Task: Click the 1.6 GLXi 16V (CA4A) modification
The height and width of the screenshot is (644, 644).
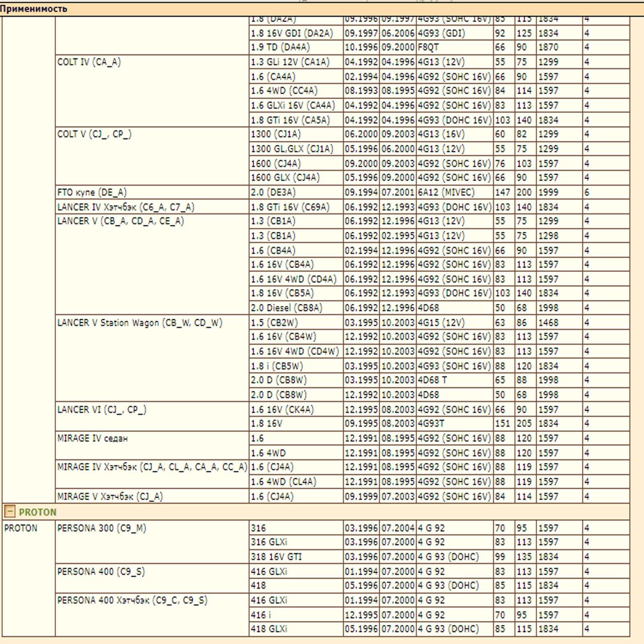Action: pos(296,105)
